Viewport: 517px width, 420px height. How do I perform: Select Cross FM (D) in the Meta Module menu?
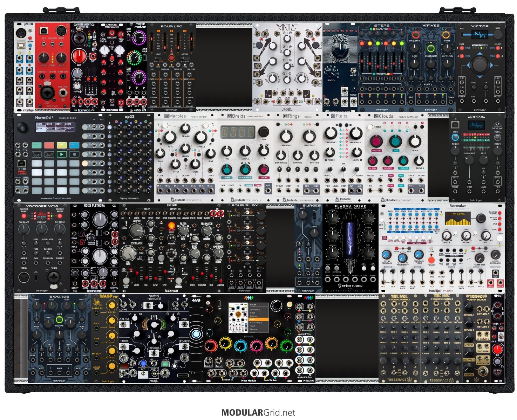click(x=256, y=323)
